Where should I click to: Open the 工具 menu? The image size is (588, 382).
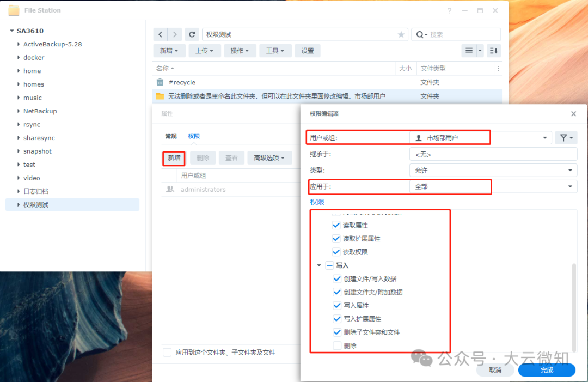click(x=275, y=50)
